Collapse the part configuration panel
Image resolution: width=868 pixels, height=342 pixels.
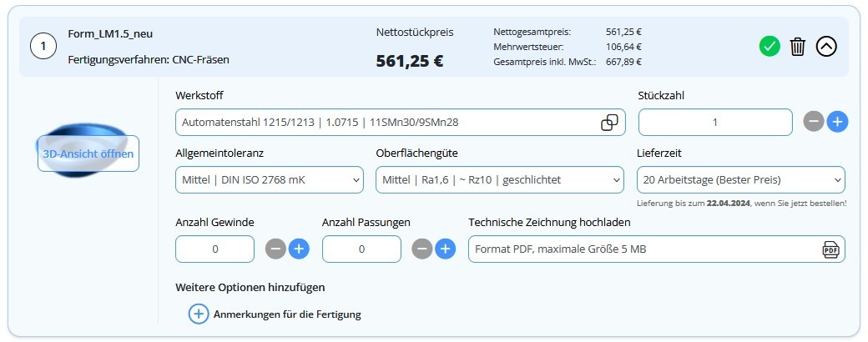coord(825,47)
